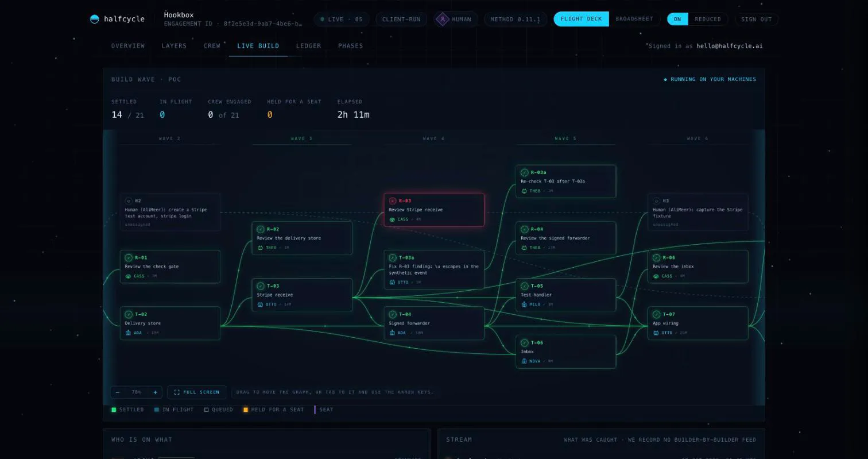Click the Theo agent icon on R-02
Image resolution: width=868 pixels, height=459 pixels.
click(260, 248)
